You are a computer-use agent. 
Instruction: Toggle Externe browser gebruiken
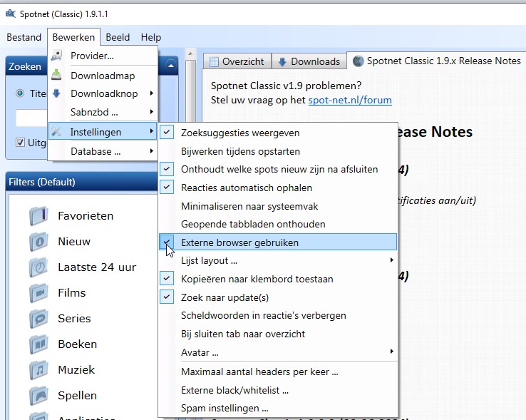click(x=277, y=242)
